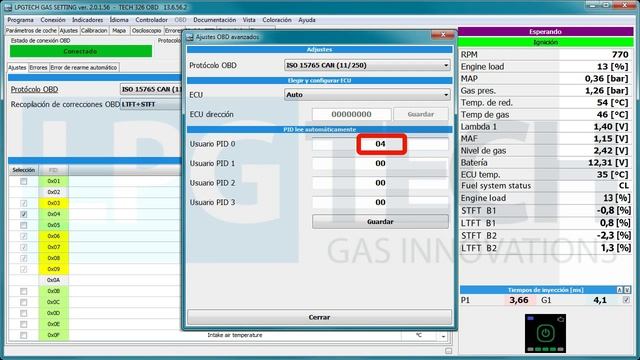This screenshot has width=640, height=360.
Task: Open the Controlador menu
Action: [x=151, y=20]
